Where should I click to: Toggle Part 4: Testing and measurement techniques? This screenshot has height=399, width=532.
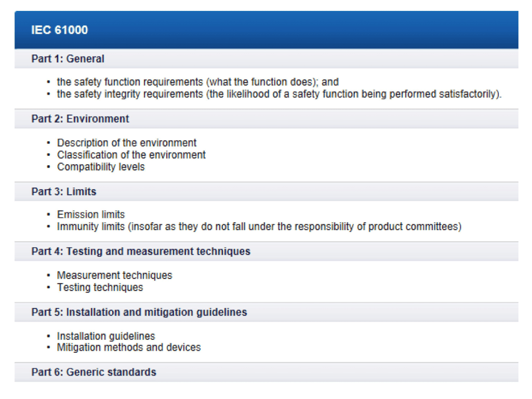pyautogui.click(x=140, y=251)
